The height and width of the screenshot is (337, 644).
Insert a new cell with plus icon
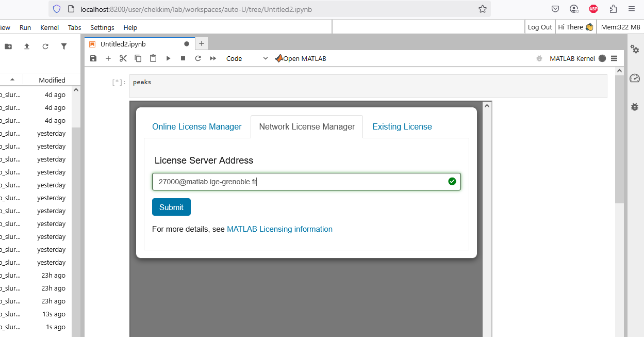[108, 58]
